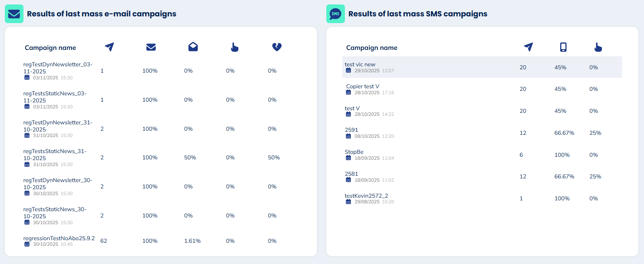This screenshot has height=264, width=644.
Task: Click the sent paper-plane icon in e-mail table
Action: [x=110, y=47]
